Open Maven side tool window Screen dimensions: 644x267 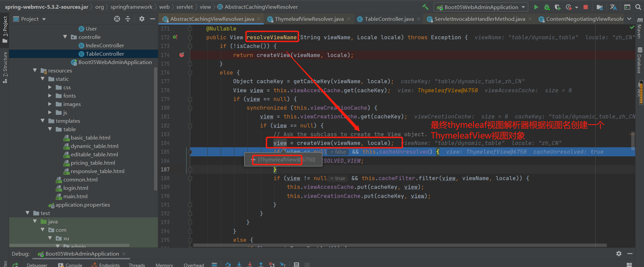click(640, 28)
